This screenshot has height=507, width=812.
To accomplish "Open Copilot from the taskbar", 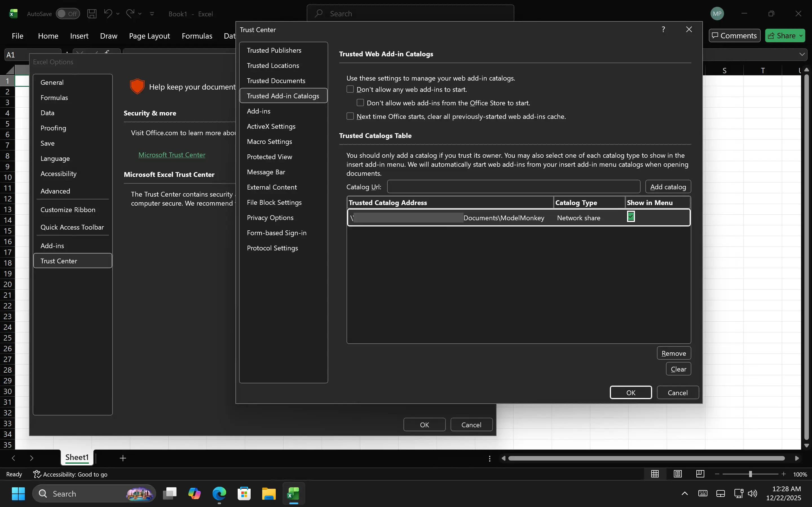I will point(194,493).
